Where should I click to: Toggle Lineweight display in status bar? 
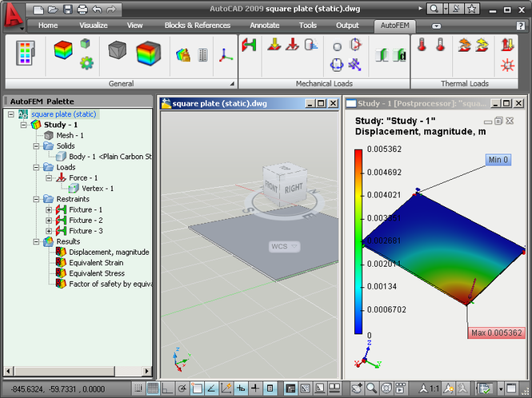pos(255,388)
